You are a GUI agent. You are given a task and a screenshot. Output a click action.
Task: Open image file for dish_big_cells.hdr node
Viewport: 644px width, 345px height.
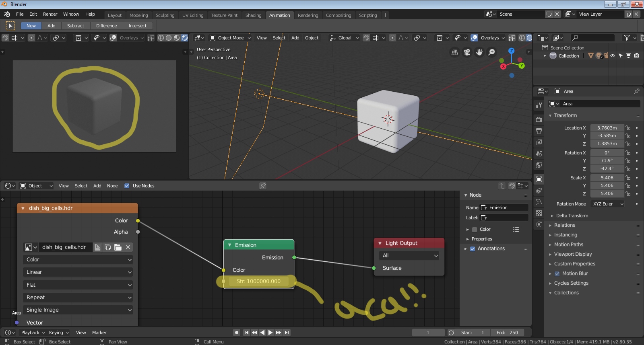tap(118, 247)
